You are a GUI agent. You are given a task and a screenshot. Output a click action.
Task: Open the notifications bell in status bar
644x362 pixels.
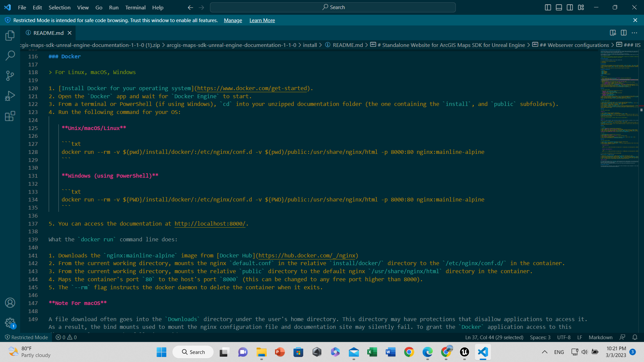(x=635, y=337)
